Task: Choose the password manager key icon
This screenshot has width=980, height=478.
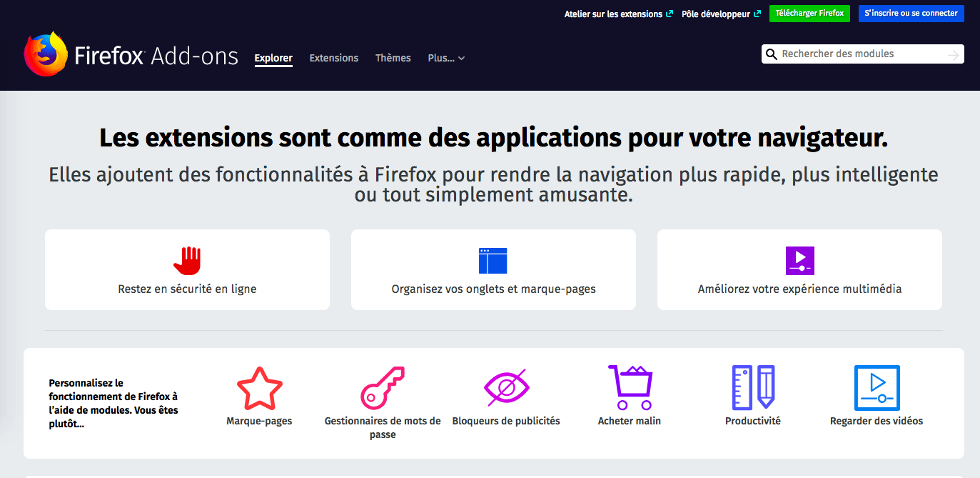Action: (x=383, y=387)
